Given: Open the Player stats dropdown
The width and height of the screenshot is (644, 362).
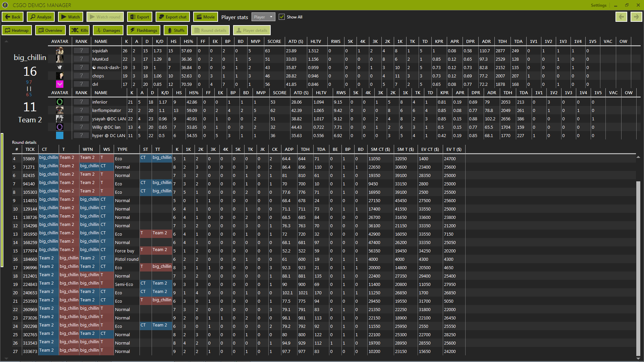Looking at the screenshot, I should [263, 17].
